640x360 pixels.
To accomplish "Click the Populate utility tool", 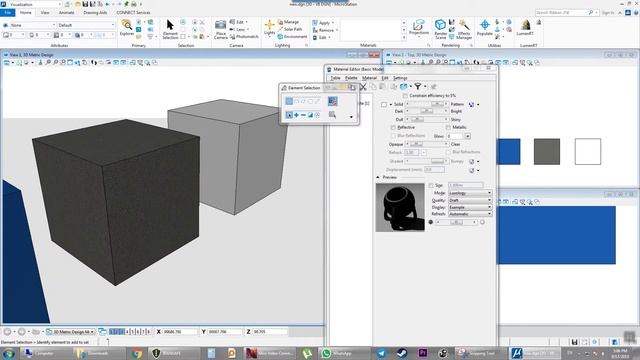I will pyautogui.click(x=484, y=28).
